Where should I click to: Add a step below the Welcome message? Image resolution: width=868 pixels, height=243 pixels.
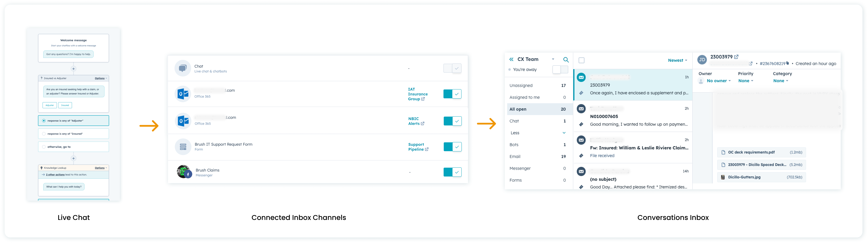pyautogui.click(x=73, y=69)
